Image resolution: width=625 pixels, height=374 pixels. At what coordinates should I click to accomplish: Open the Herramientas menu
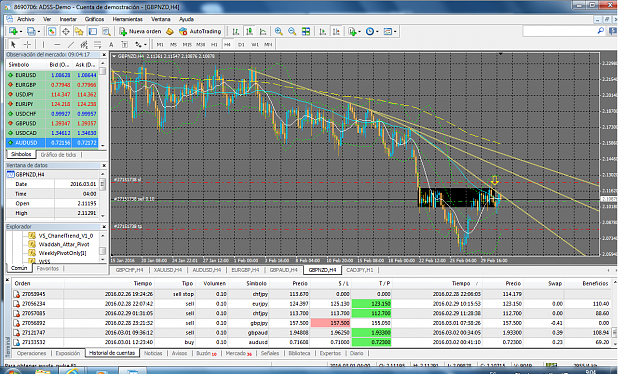128,19
